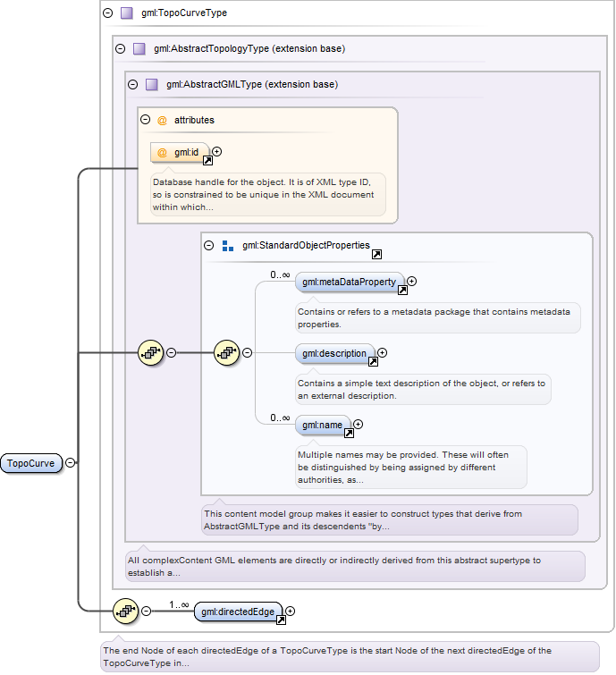Expand gml:directedEdge with plus button

tap(291, 611)
